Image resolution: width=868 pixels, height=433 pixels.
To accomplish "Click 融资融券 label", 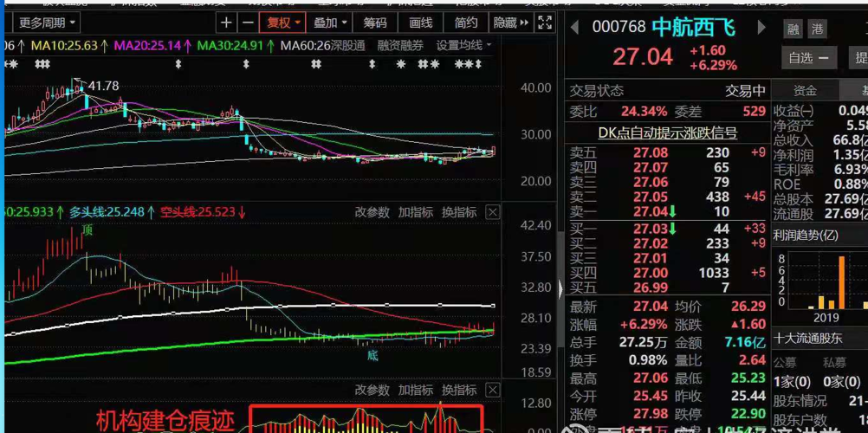I will 400,45.
